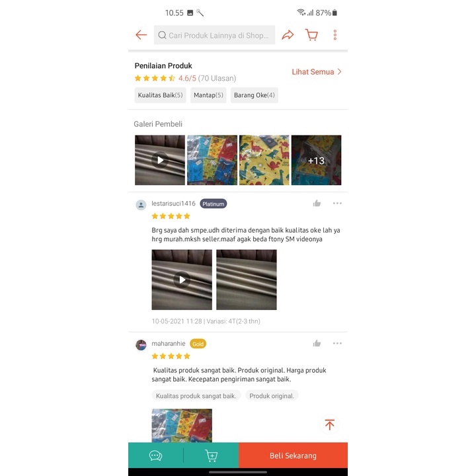
Task: Tap the add-to-cart icon in bottom bar
Action: [211, 456]
